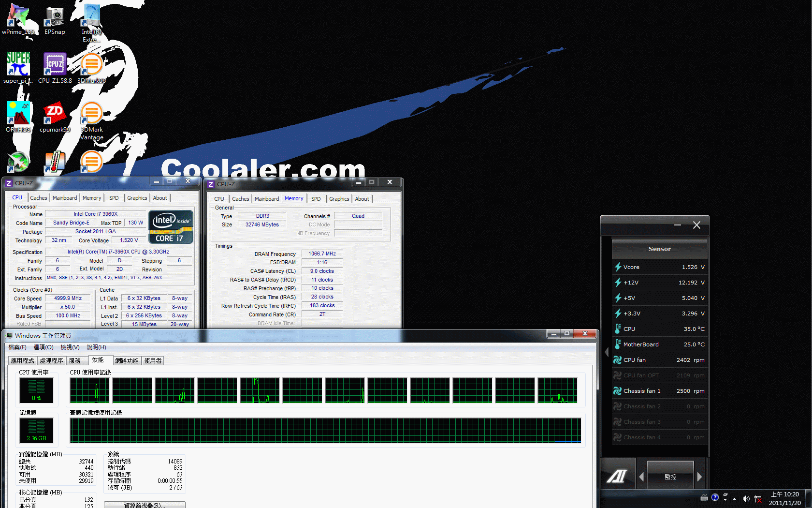Click the CPU fan spinner icon

(x=617, y=360)
